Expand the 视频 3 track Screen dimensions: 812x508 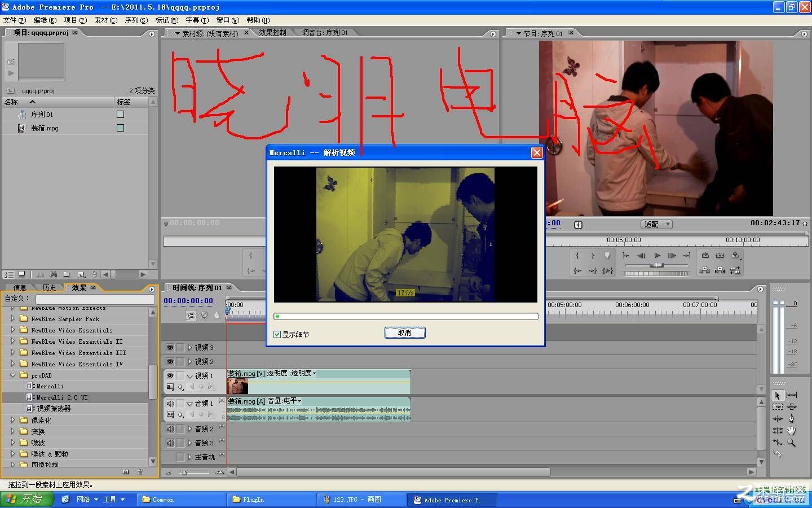(x=190, y=347)
